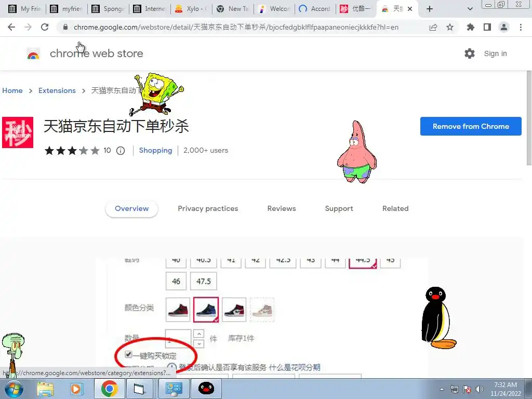This screenshot has width=532, height=399.
Task: Toggle the Chrome side panel
Action: [x=487, y=27]
